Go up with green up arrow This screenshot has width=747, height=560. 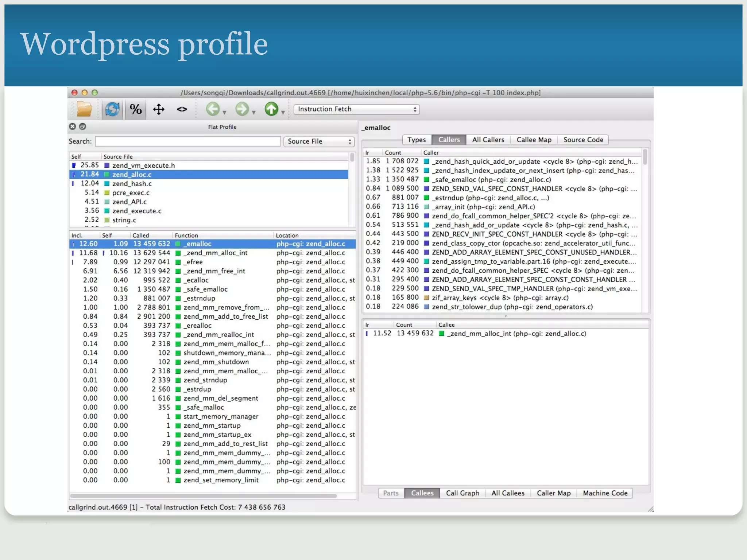271,109
